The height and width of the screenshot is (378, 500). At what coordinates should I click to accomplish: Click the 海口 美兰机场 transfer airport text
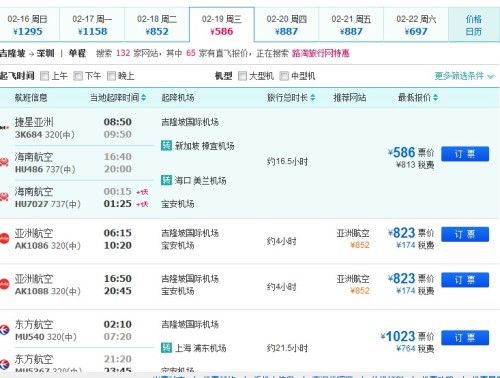(x=201, y=181)
